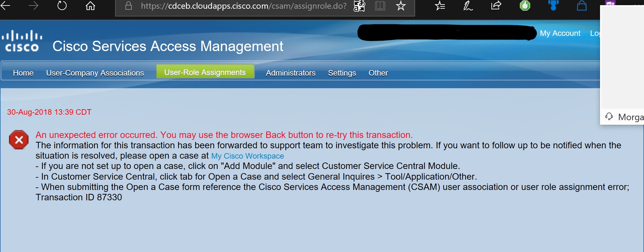Screen dimensions: 644x252
Task: Click the shopping bag extension icon
Action: click(582, 5)
